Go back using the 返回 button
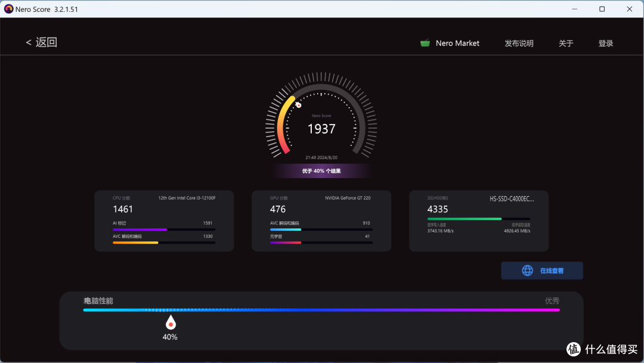 click(x=42, y=42)
